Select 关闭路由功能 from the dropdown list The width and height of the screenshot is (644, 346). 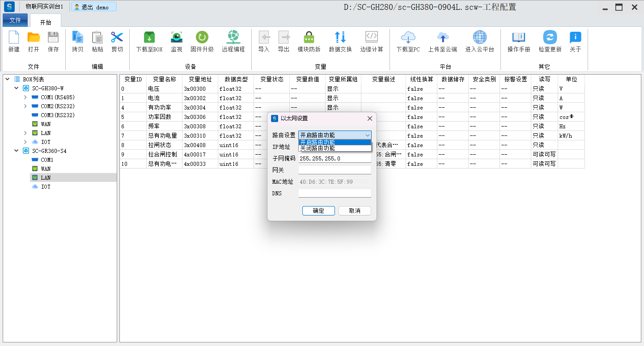pyautogui.click(x=335, y=148)
